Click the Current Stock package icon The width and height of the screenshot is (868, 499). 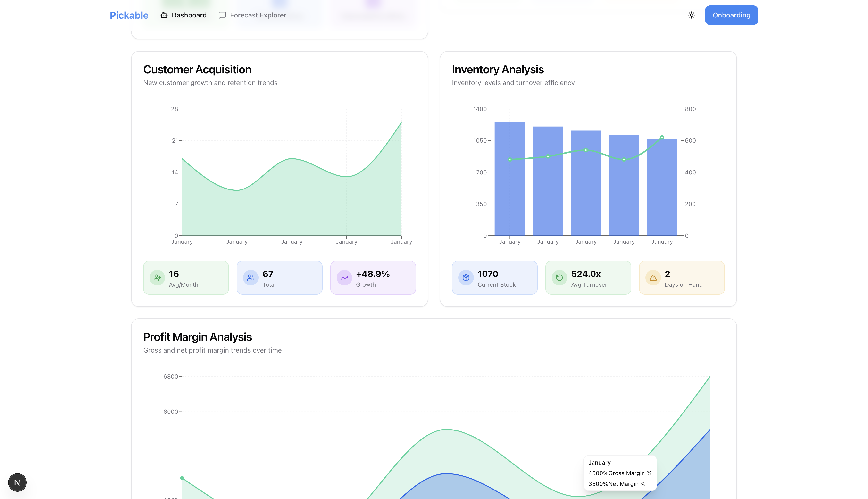click(466, 278)
